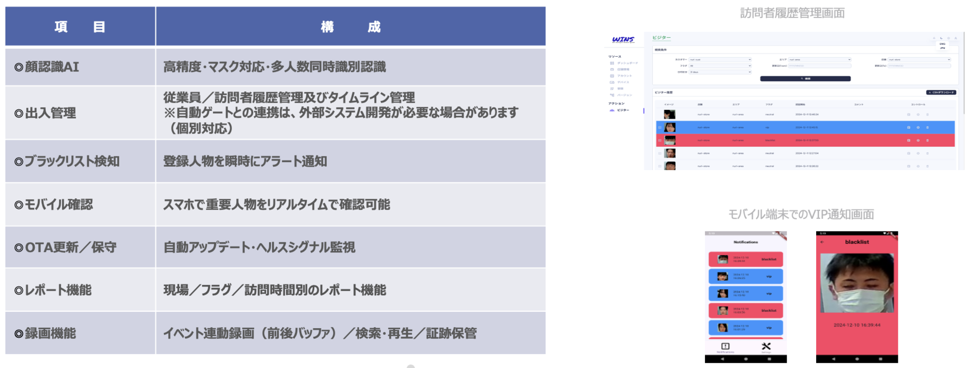
Task: Click the ◎モバイル確認 table cell
Action: coord(80,204)
